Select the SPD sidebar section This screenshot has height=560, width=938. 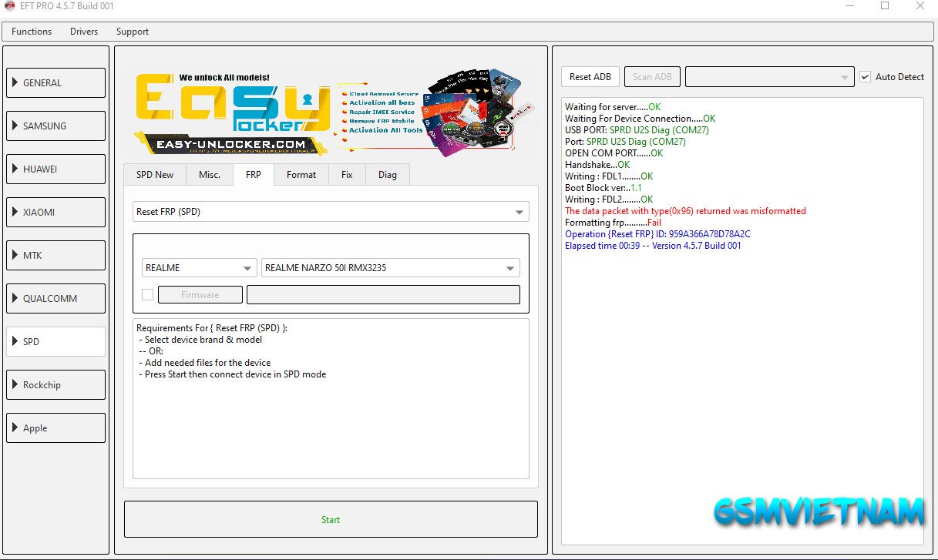tap(55, 341)
